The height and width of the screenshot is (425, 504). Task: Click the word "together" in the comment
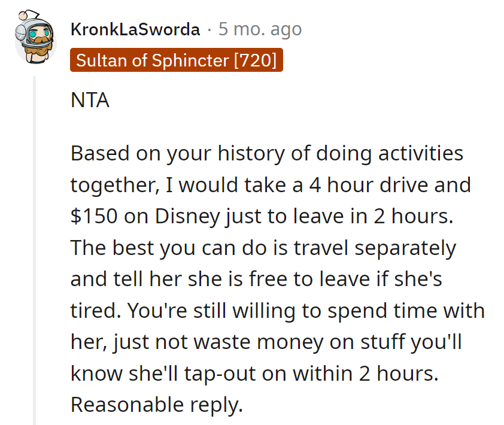point(112,184)
